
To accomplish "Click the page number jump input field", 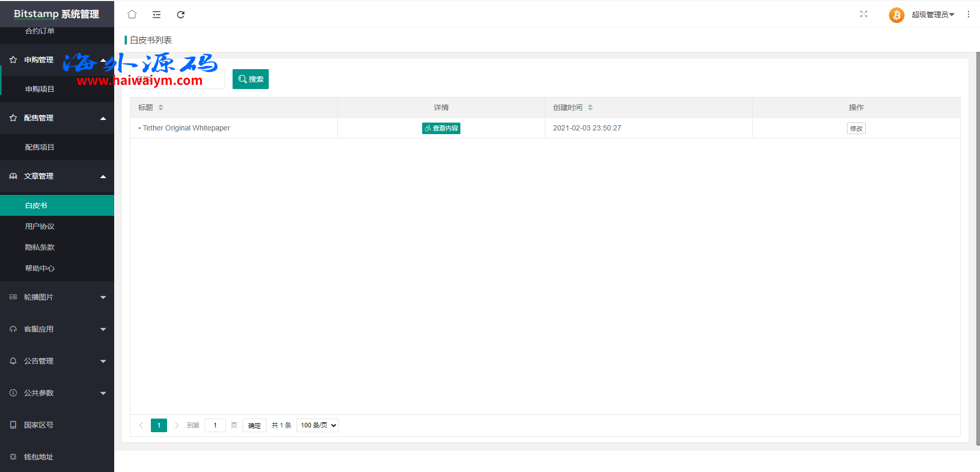I will 215,425.
